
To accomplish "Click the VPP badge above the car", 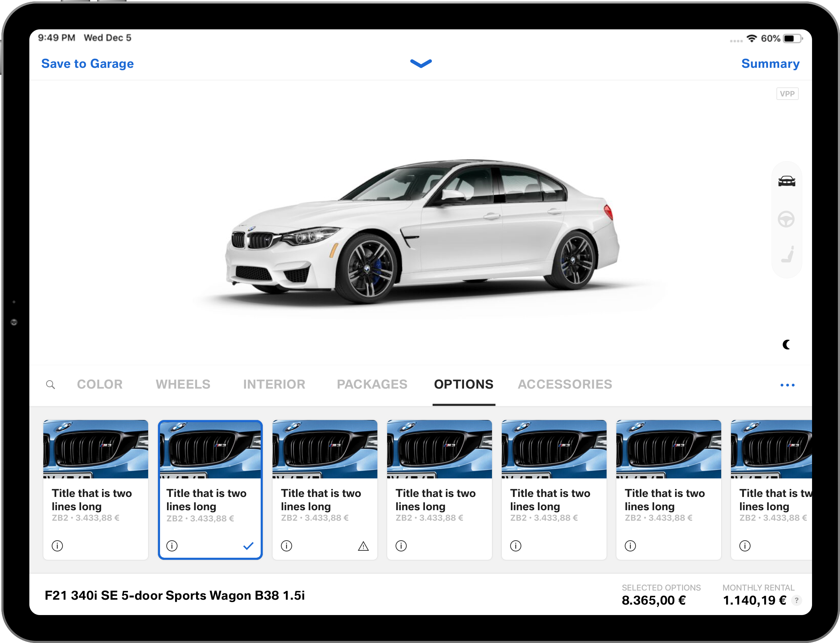I will [787, 93].
